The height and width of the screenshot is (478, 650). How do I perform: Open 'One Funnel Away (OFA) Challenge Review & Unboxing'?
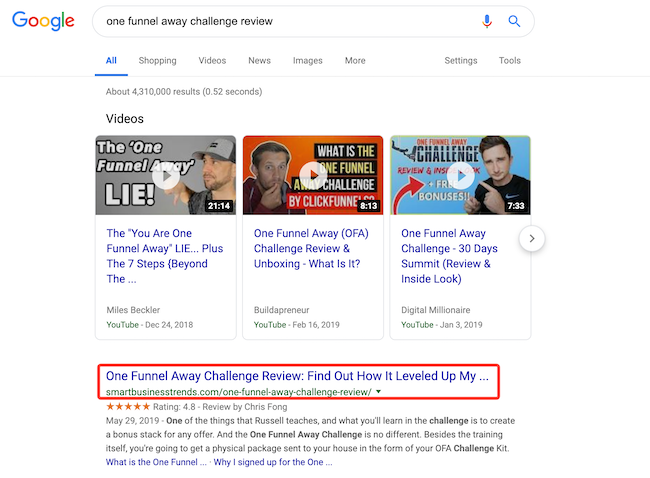click(x=311, y=248)
